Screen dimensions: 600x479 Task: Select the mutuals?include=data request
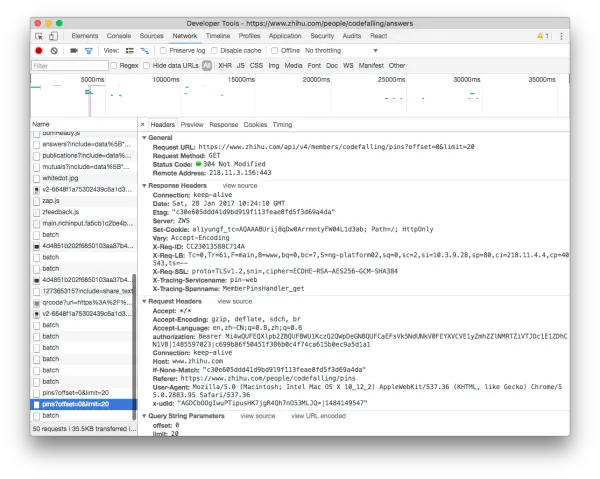pyautogui.click(x=83, y=167)
